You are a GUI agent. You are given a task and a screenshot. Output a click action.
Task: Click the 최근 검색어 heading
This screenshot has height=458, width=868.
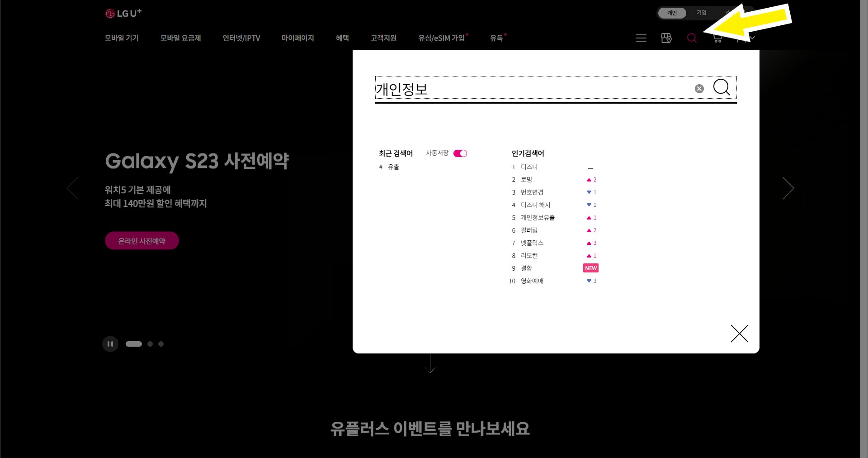pyautogui.click(x=396, y=153)
